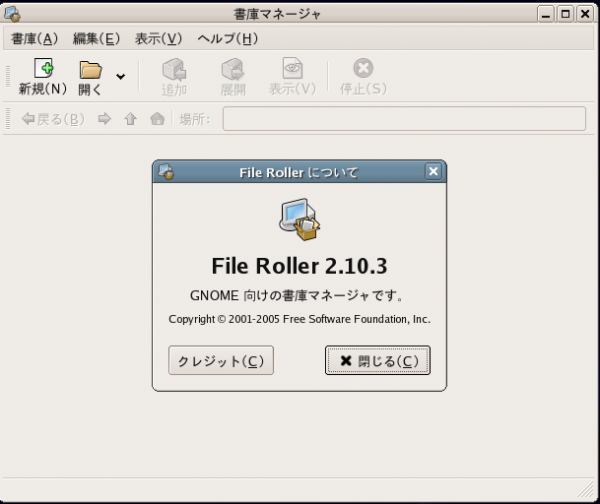Open an archive with the 開く folder icon
600x504 pixels.
tap(90, 70)
